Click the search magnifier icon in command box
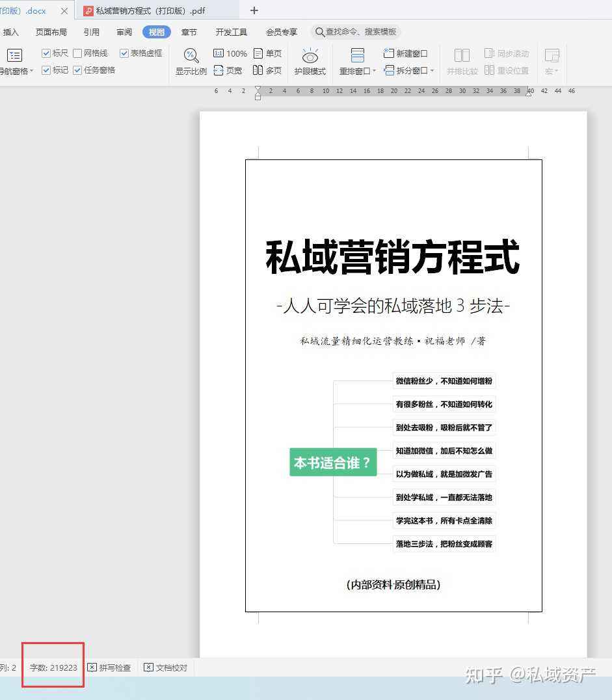Image resolution: width=612 pixels, height=700 pixels. (319, 32)
